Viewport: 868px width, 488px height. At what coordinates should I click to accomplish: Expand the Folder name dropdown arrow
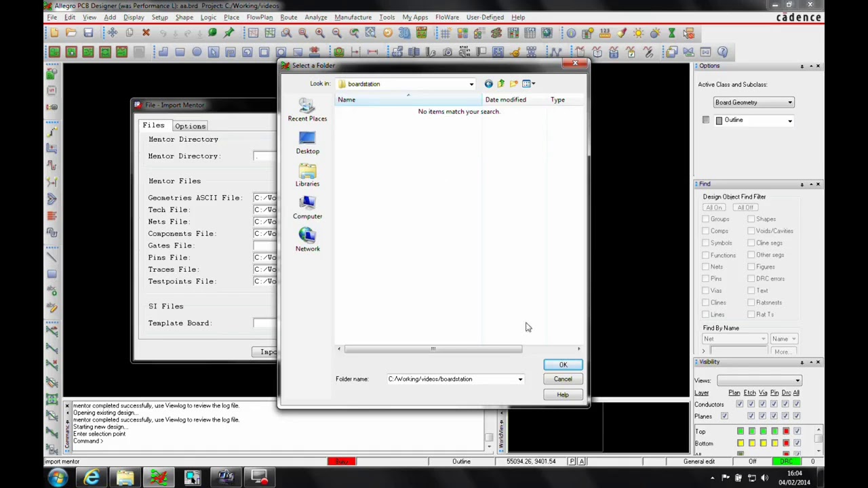520,379
